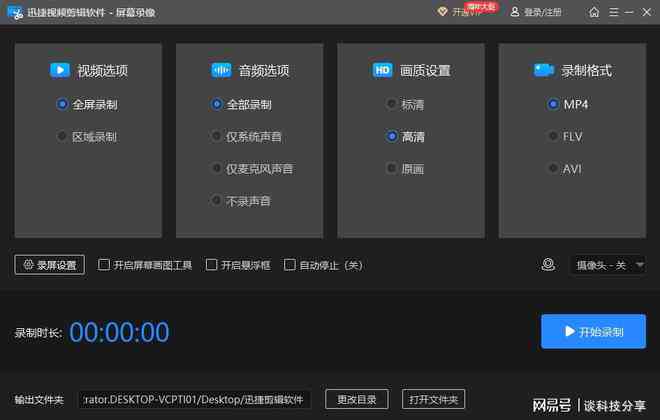The image size is (660, 420).
Task: Go to home via house icon
Action: (x=594, y=12)
